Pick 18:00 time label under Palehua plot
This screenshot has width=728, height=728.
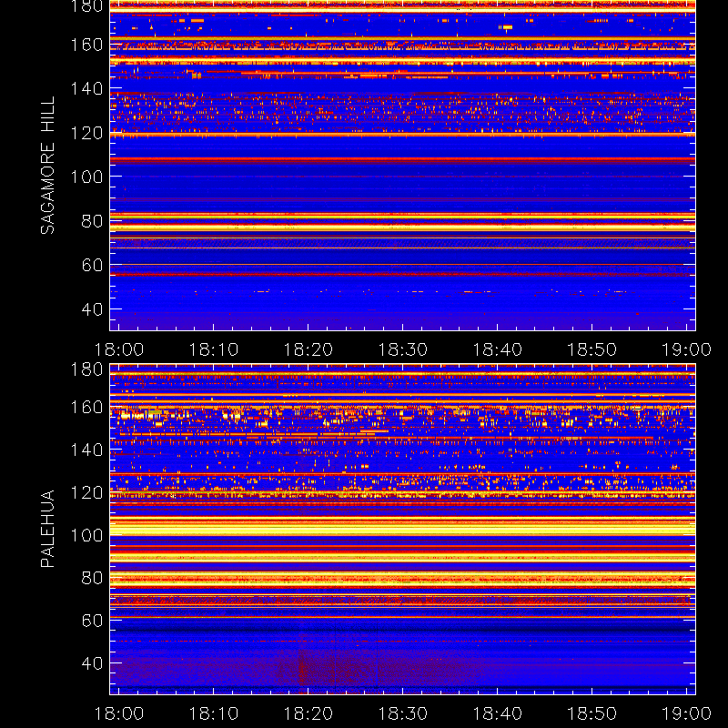point(119,713)
